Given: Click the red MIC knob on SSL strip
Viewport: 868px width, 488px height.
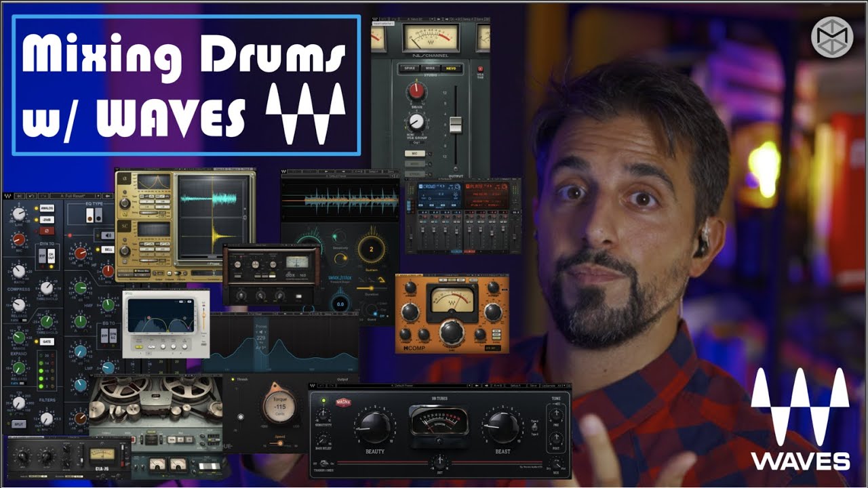Looking at the screenshot, I should click(18, 239).
